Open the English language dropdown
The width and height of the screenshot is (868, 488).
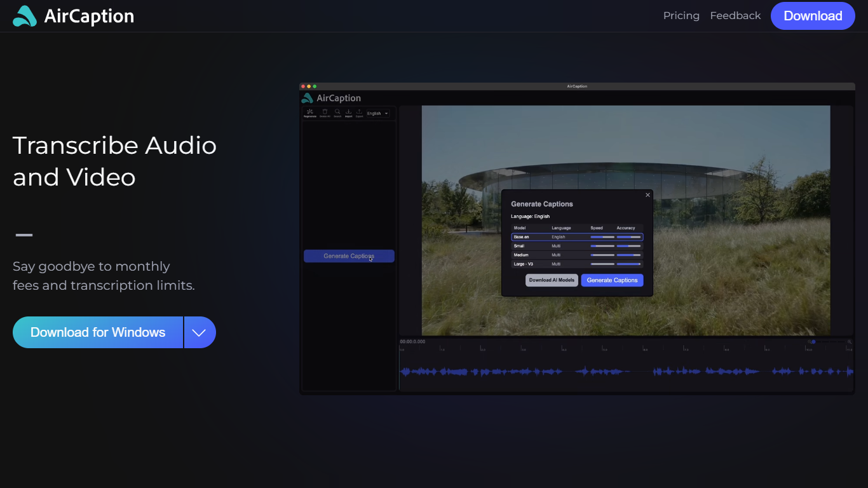377,114
